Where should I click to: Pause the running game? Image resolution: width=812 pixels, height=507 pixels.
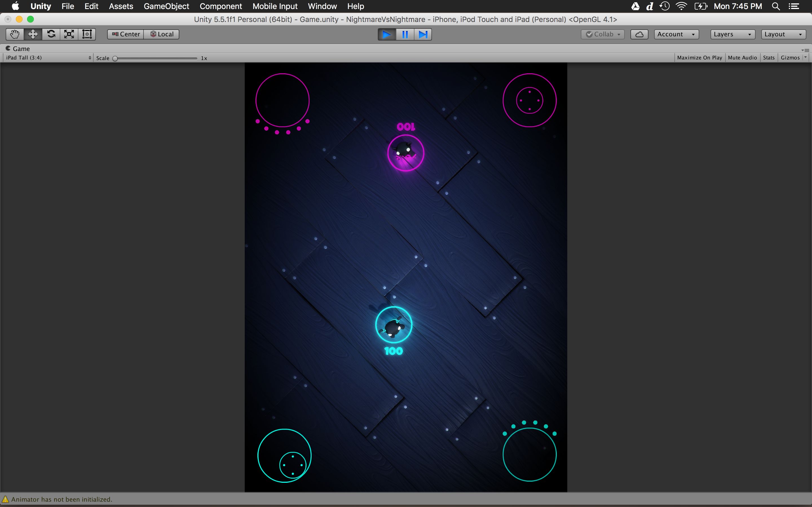pyautogui.click(x=405, y=35)
